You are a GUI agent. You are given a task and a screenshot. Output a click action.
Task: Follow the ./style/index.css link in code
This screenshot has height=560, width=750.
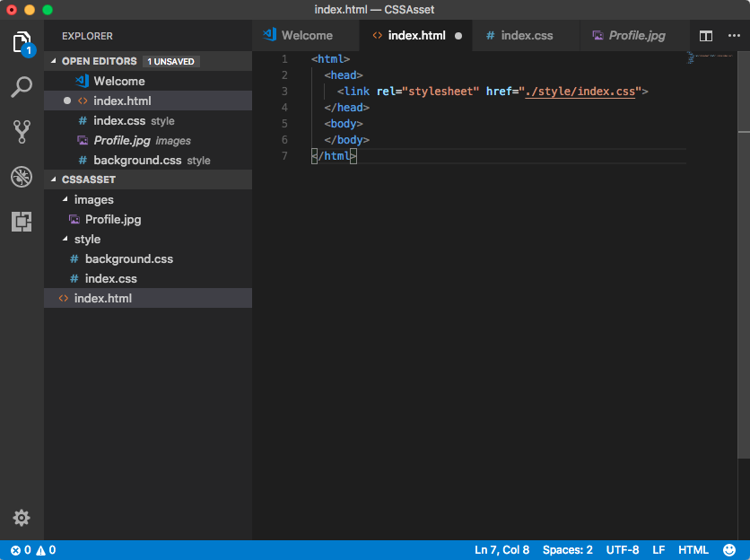580,91
